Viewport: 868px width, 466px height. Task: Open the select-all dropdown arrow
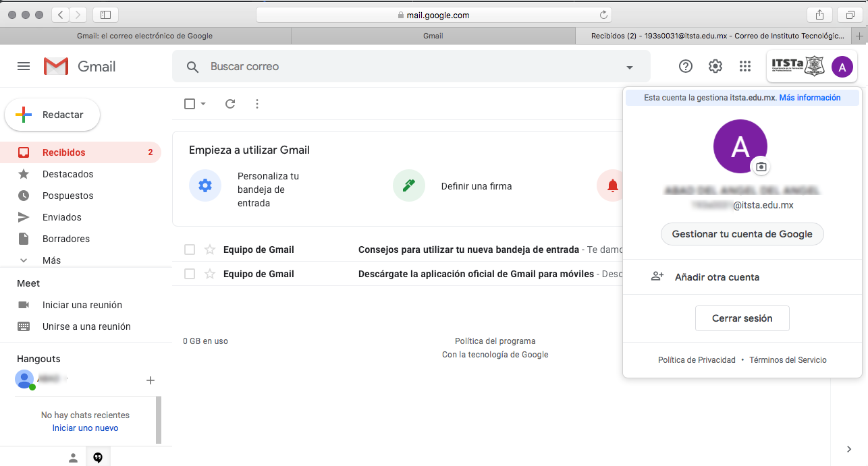[203, 104]
